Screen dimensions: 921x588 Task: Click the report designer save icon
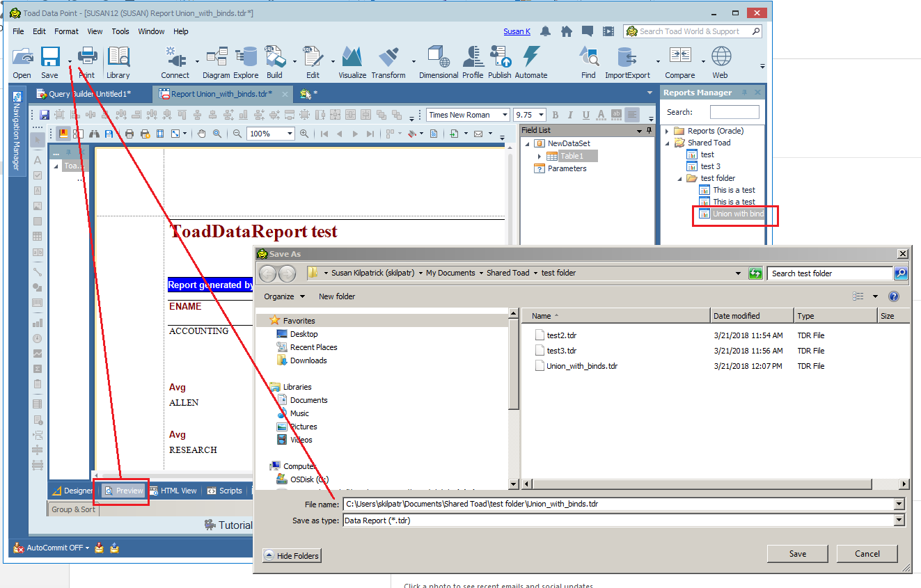[x=45, y=115]
